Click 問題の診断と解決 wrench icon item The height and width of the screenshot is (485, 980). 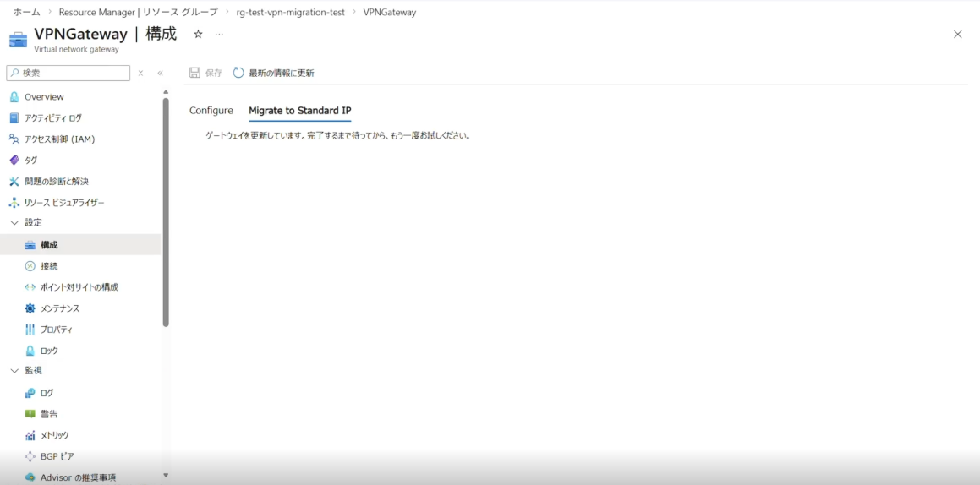pyautogui.click(x=14, y=182)
